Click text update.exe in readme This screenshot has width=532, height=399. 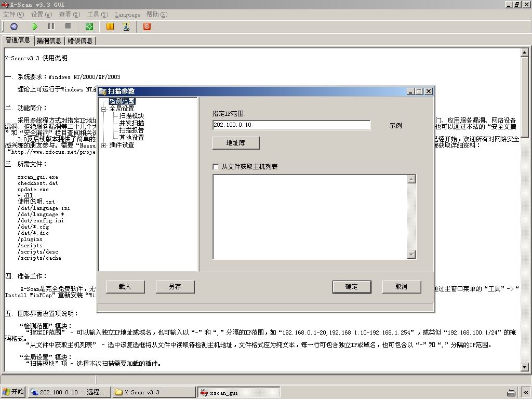[33, 189]
